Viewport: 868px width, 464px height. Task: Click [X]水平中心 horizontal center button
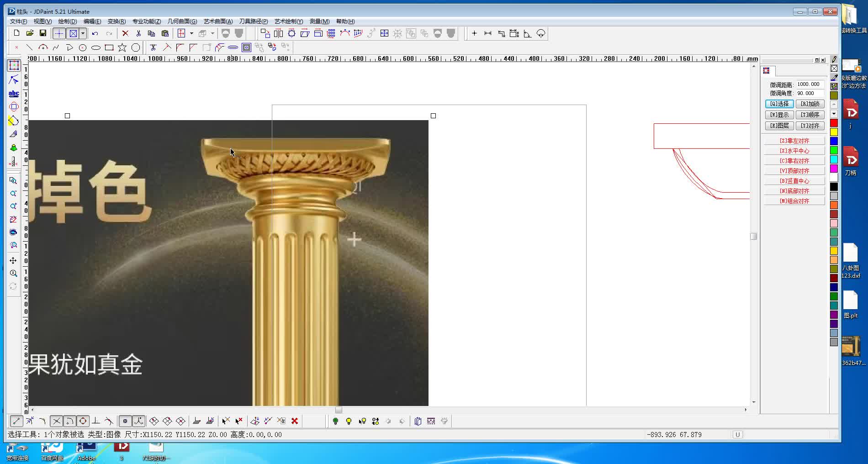(794, 151)
